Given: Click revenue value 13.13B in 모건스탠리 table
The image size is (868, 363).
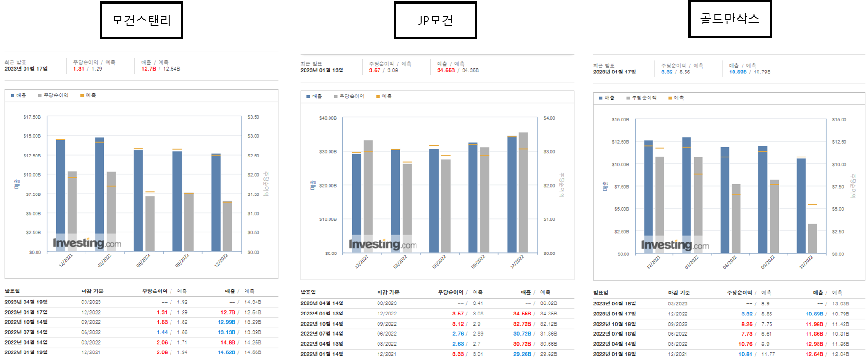Looking at the screenshot, I should tap(227, 332).
